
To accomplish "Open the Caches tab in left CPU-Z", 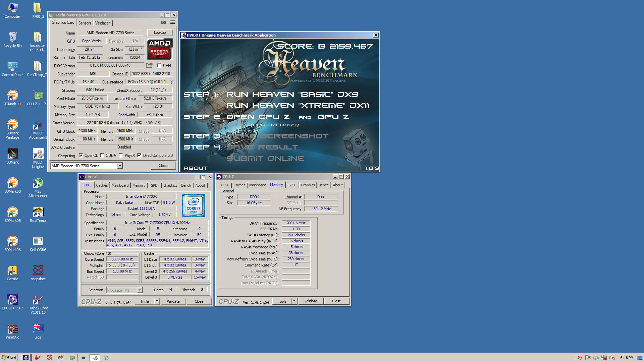I will click(x=102, y=185).
